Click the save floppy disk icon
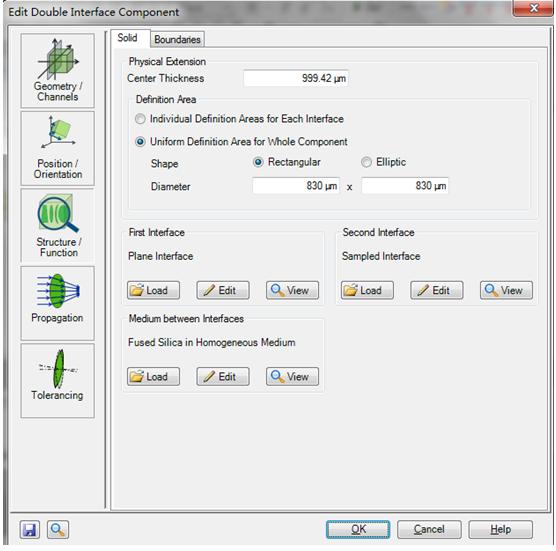This screenshot has height=551, width=556. click(x=29, y=529)
